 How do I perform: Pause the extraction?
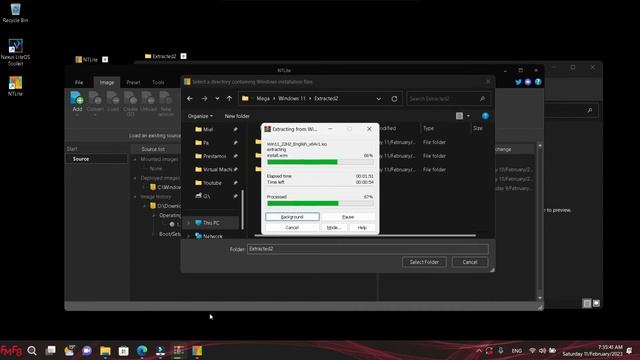[348, 217]
